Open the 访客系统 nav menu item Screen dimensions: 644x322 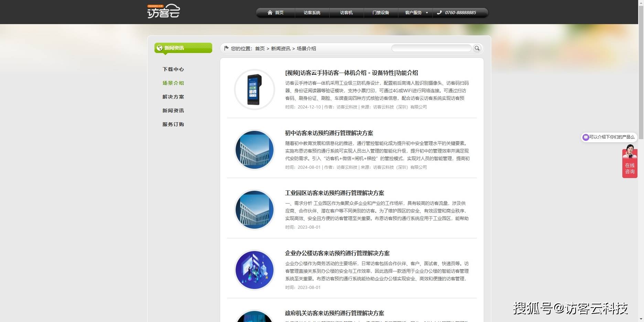click(x=312, y=13)
